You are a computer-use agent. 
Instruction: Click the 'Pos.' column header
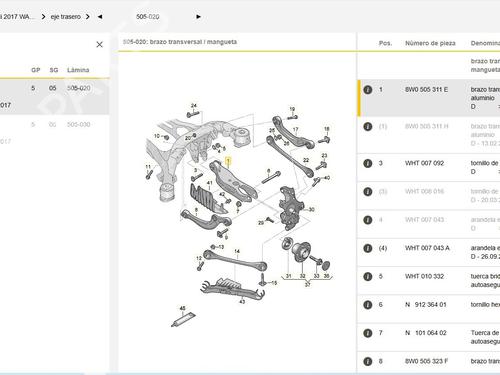click(385, 43)
